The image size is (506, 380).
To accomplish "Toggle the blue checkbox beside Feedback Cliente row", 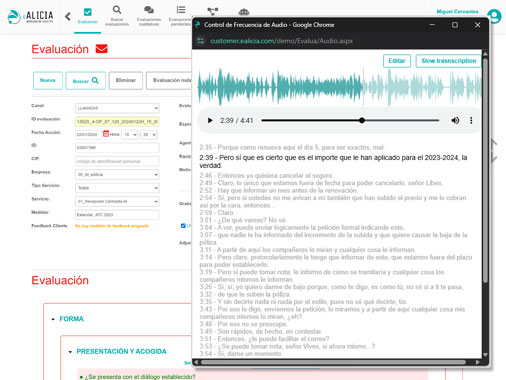I will pyautogui.click(x=183, y=226).
